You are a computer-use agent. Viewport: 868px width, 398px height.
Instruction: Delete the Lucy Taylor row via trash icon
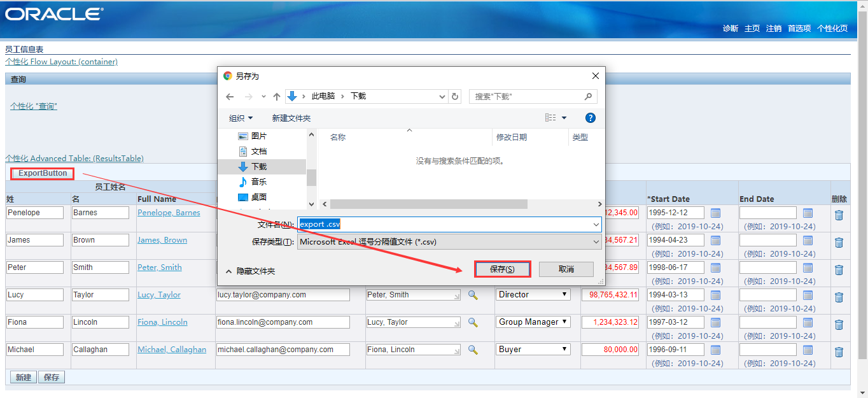coord(839,297)
